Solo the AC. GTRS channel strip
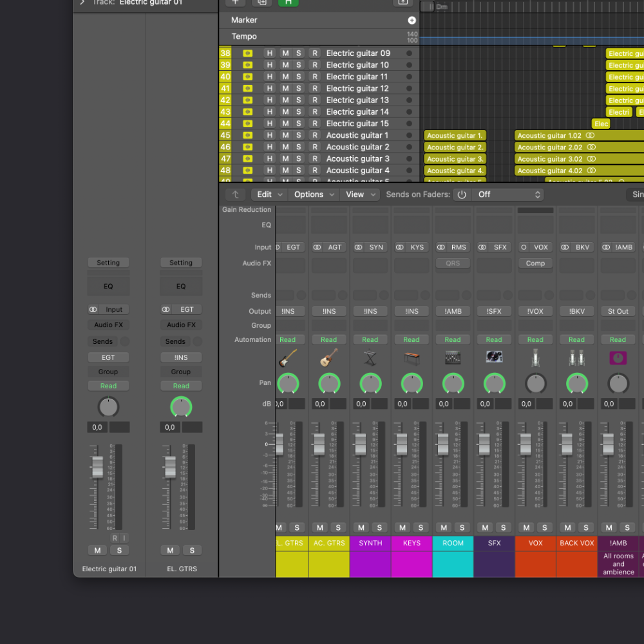Viewport: 644px width, 644px height. (338, 527)
